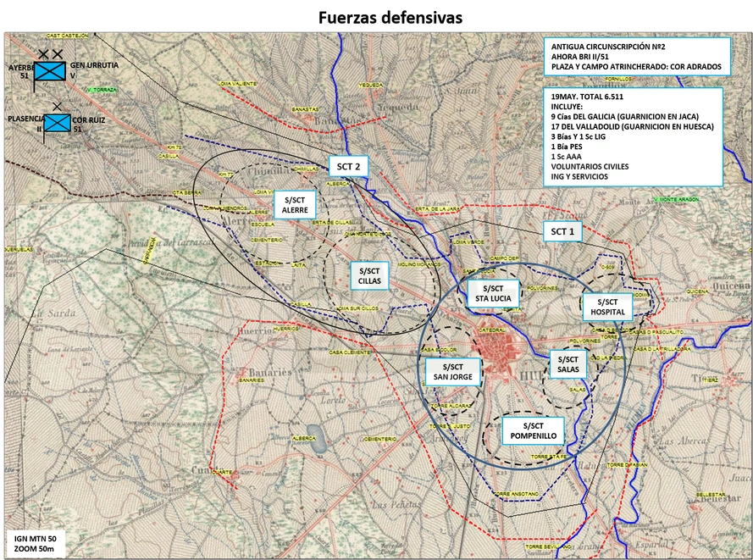This screenshot has width=753, height=560.
Task: Click the V. Torraza green label
Action: pyautogui.click(x=102, y=90)
